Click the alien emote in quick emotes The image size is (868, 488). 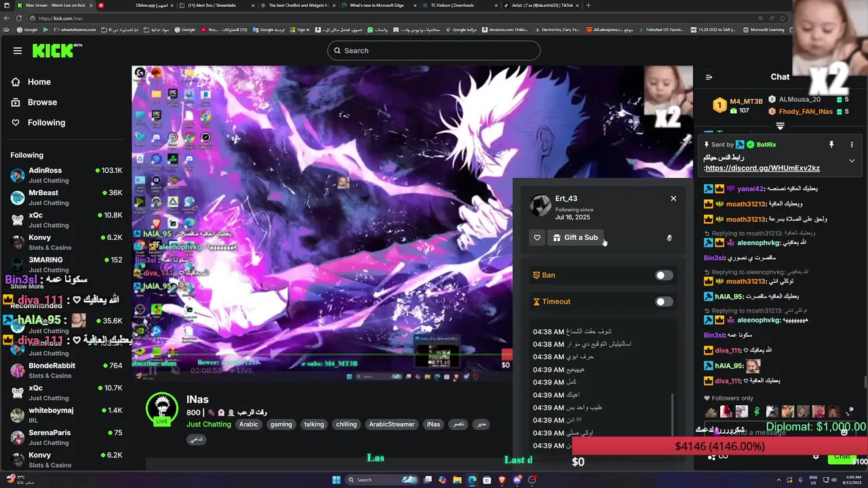point(757,411)
